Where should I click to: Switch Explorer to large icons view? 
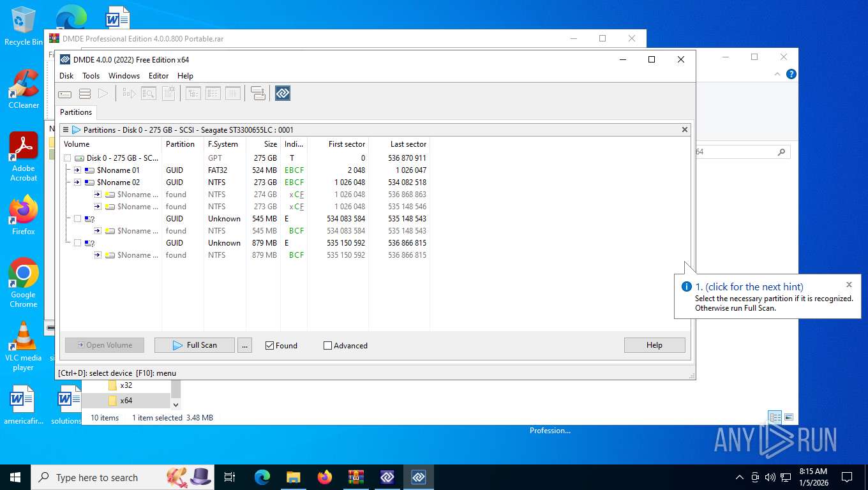coord(789,417)
